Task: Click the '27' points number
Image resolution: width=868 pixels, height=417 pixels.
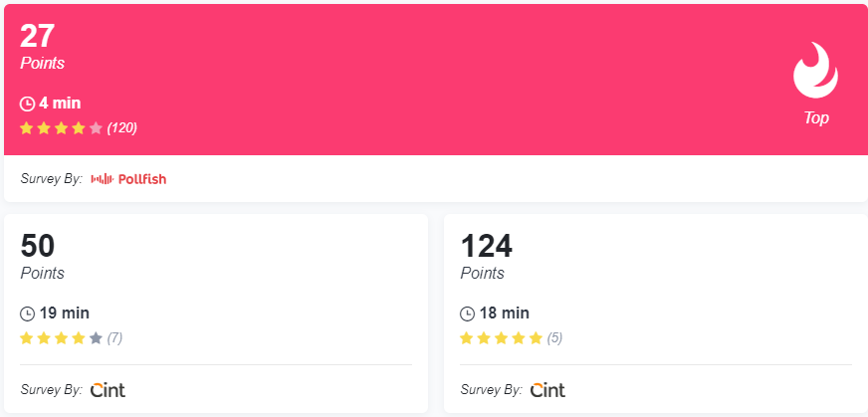Action: (37, 36)
